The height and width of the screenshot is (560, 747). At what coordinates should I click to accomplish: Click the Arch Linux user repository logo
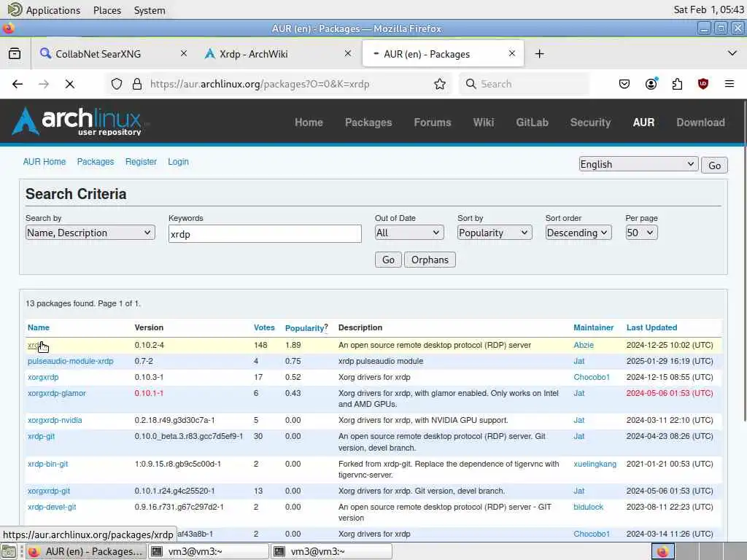pos(77,122)
